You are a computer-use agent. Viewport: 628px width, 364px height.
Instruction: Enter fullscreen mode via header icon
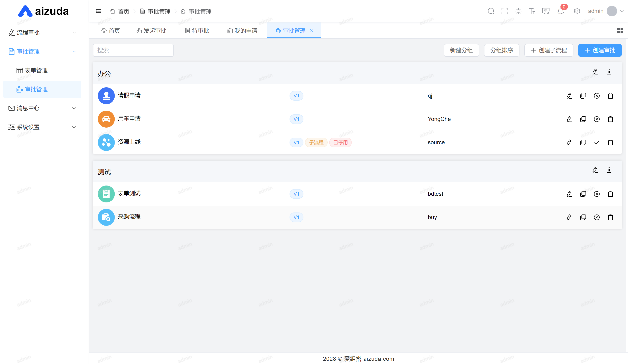pos(505,11)
